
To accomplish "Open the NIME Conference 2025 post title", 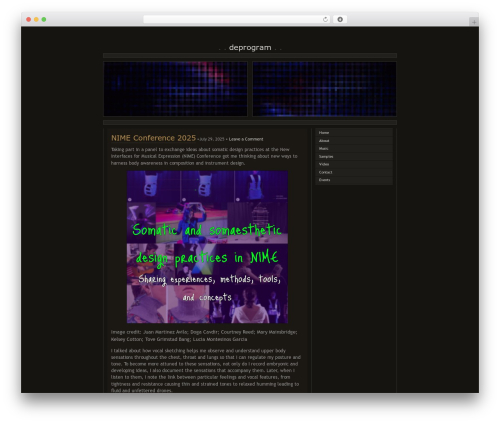I will [153, 138].
